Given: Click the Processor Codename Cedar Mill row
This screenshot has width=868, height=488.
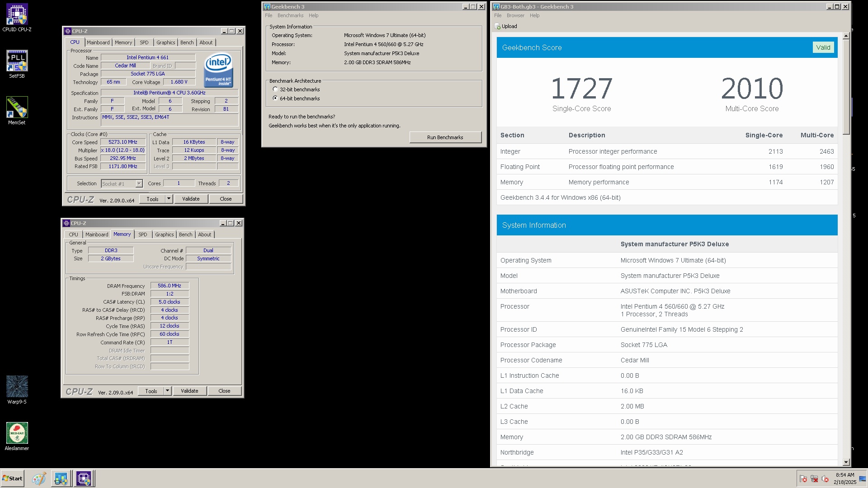Looking at the screenshot, I should pos(667,360).
